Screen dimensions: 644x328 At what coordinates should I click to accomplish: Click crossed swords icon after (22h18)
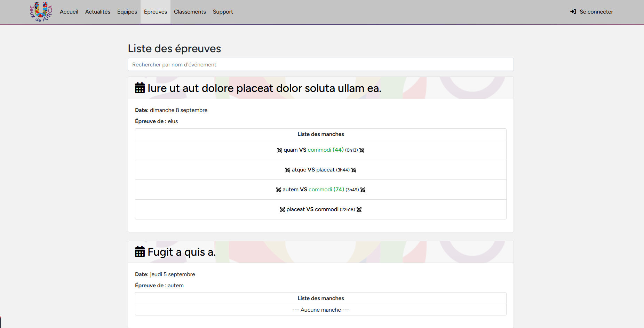359,210
